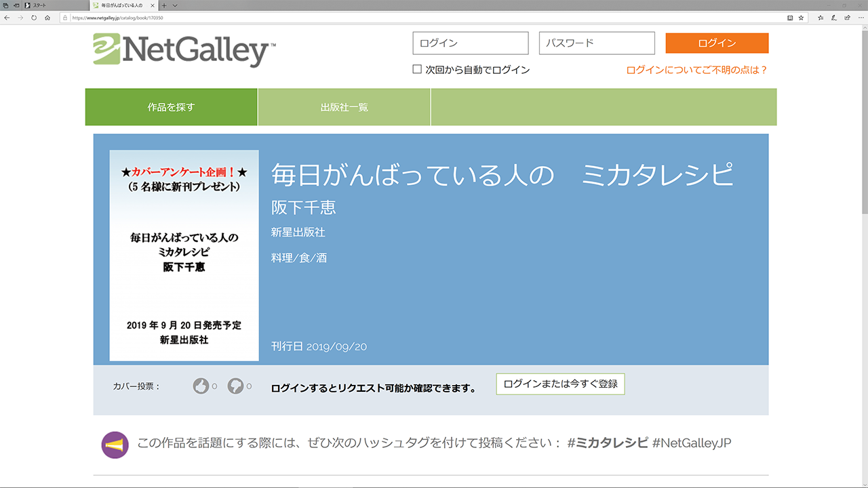
Task: Enable auto-login next time checkbox
Action: (x=417, y=69)
